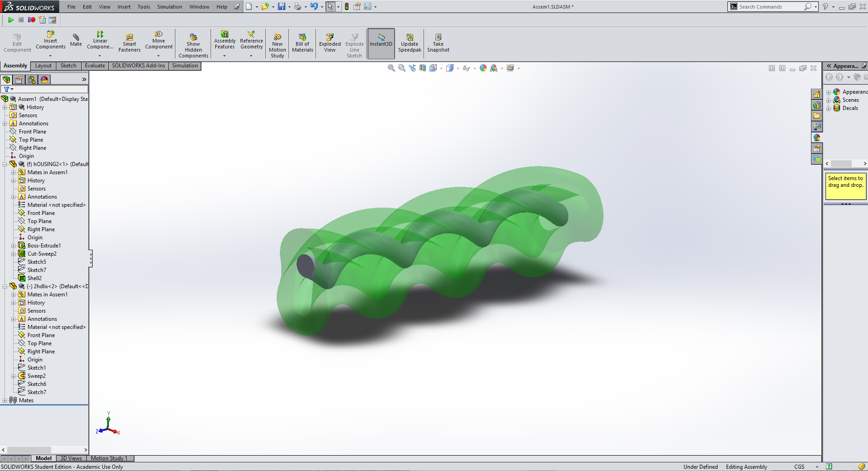Screen dimensions: 868x471
Task: Open the SolidWorks Resources home icon
Action: [817, 94]
